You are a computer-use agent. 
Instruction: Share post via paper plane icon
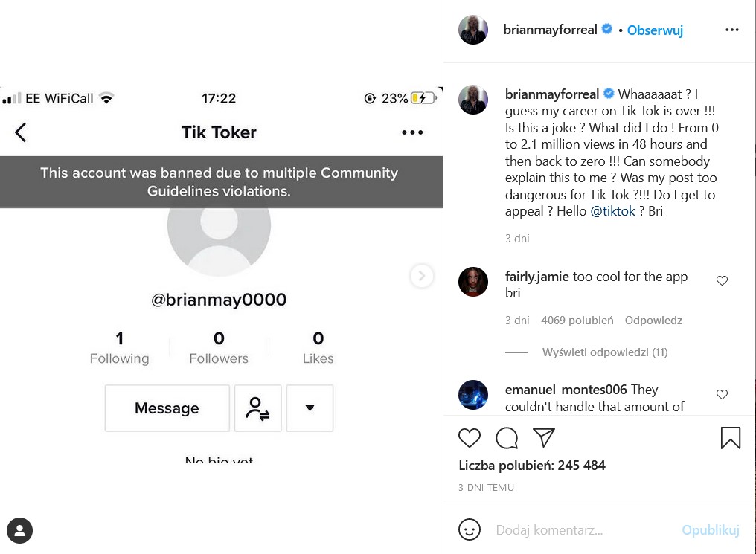tap(544, 437)
